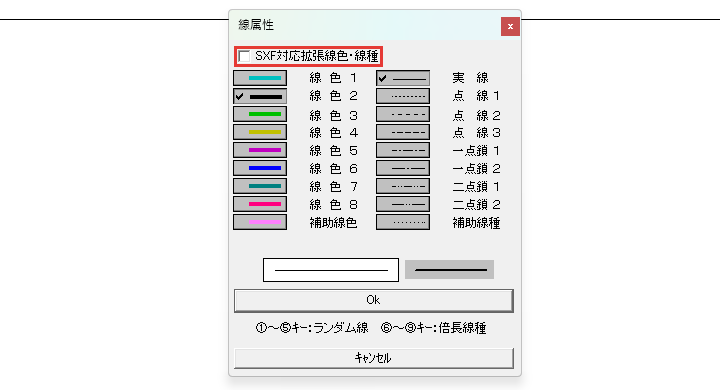Choose the 補助線種 line type
Screen dimensions: 720x390
(x=403, y=222)
